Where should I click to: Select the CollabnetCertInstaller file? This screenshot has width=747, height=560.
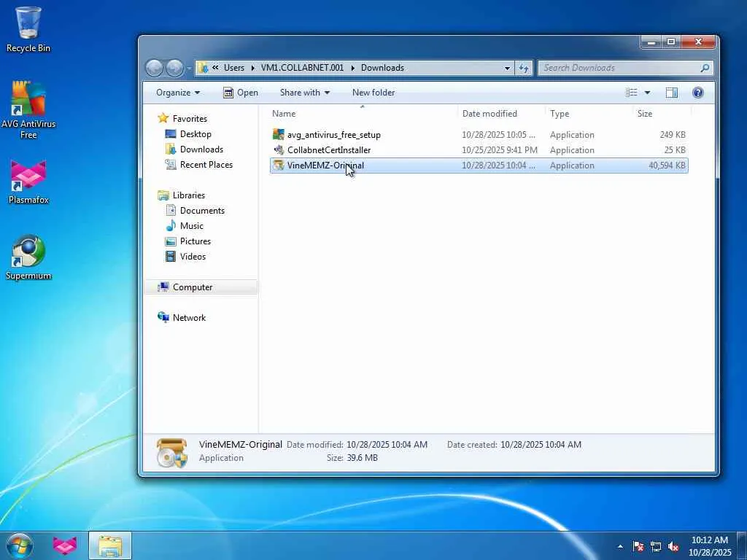pyautogui.click(x=329, y=150)
